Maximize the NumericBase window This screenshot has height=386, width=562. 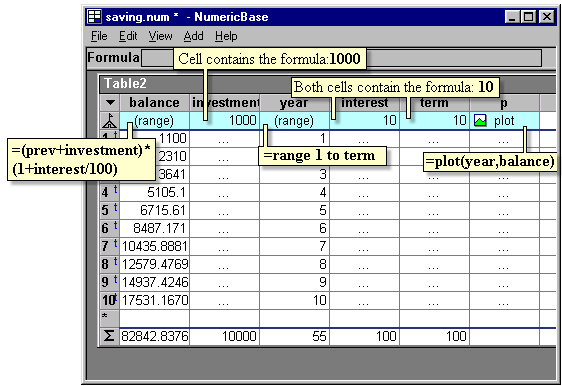tap(529, 17)
